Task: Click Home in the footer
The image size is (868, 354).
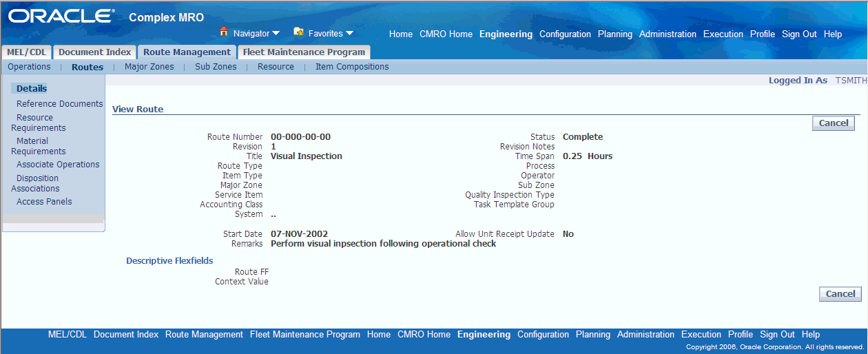Action: pyautogui.click(x=379, y=335)
